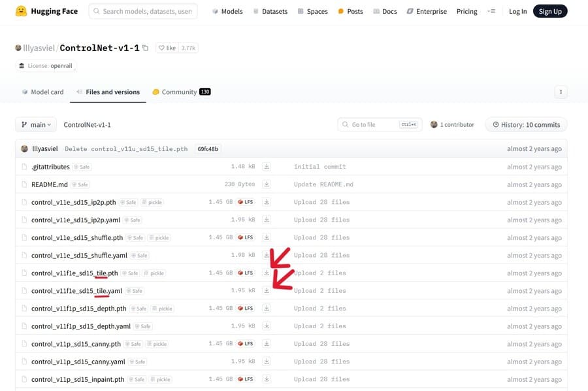Go to the Pricing page
This screenshot has height=391, width=588.
tap(467, 11)
